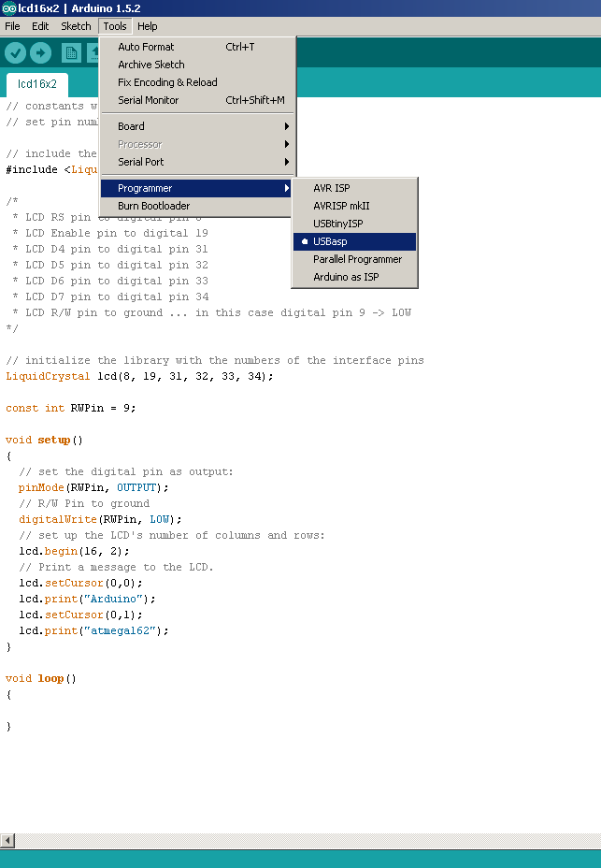The height and width of the screenshot is (868, 601).
Task: Click the 'LCD D5 pin to digital pin 32' comment
Action: (x=110, y=265)
